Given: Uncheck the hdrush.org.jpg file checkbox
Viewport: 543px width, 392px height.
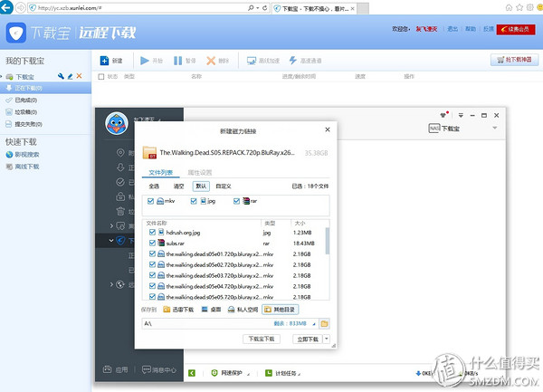Looking at the screenshot, I should [x=152, y=232].
